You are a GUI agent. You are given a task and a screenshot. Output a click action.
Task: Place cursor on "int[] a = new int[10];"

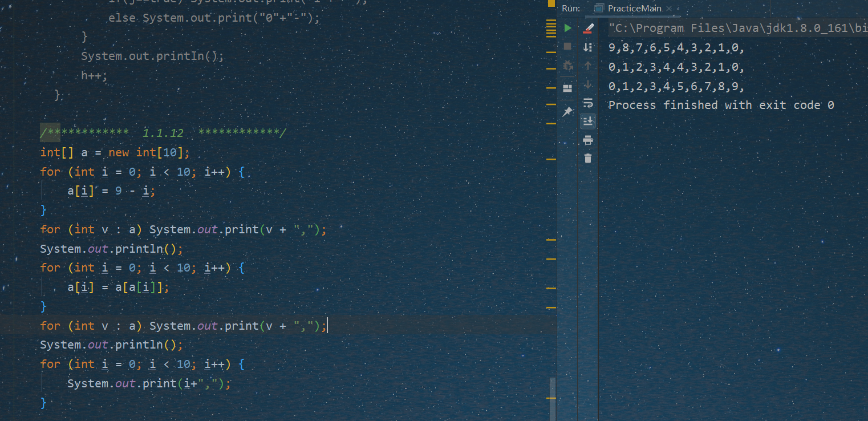(115, 152)
